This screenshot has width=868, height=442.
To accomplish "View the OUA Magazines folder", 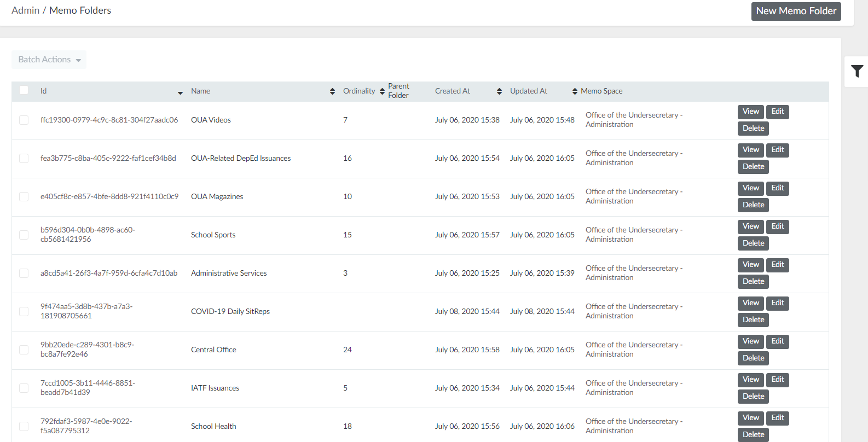I will click(x=750, y=188).
